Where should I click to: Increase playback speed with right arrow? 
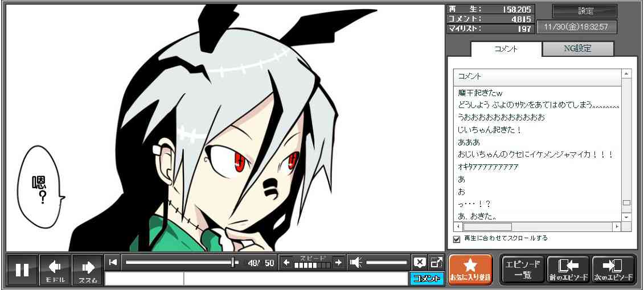click(x=338, y=262)
